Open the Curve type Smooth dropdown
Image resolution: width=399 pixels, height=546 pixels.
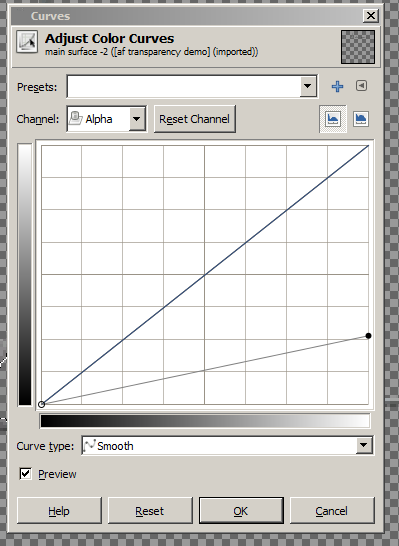tap(228, 445)
